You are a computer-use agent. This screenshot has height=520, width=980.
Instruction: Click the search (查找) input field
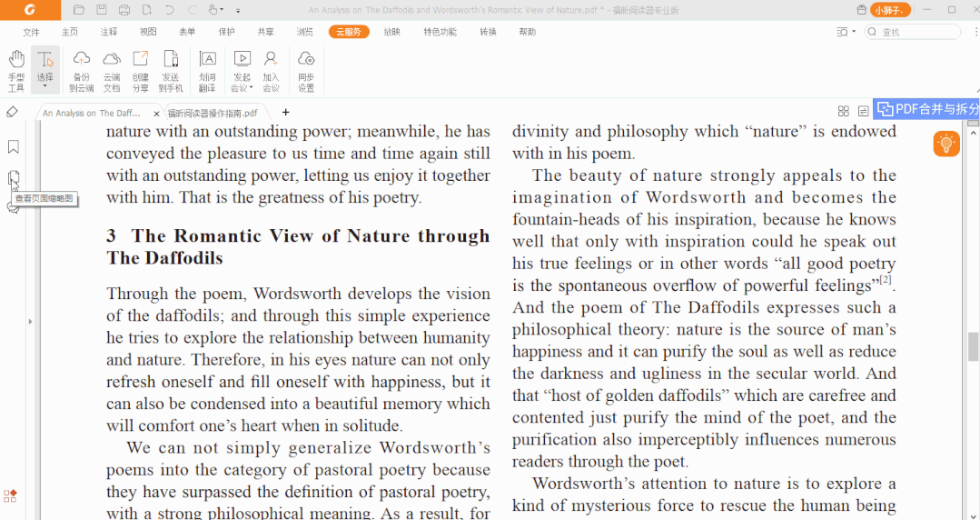[x=917, y=32]
